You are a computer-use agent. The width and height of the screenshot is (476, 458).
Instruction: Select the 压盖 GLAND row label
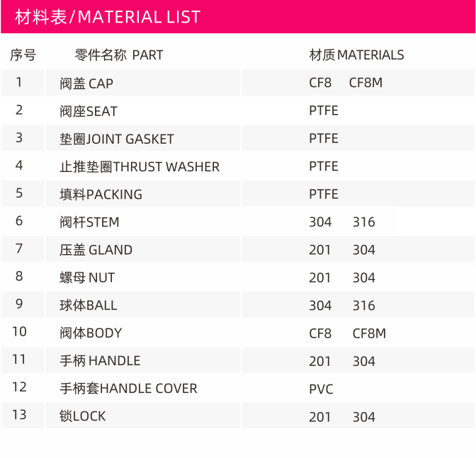pyautogui.click(x=96, y=250)
